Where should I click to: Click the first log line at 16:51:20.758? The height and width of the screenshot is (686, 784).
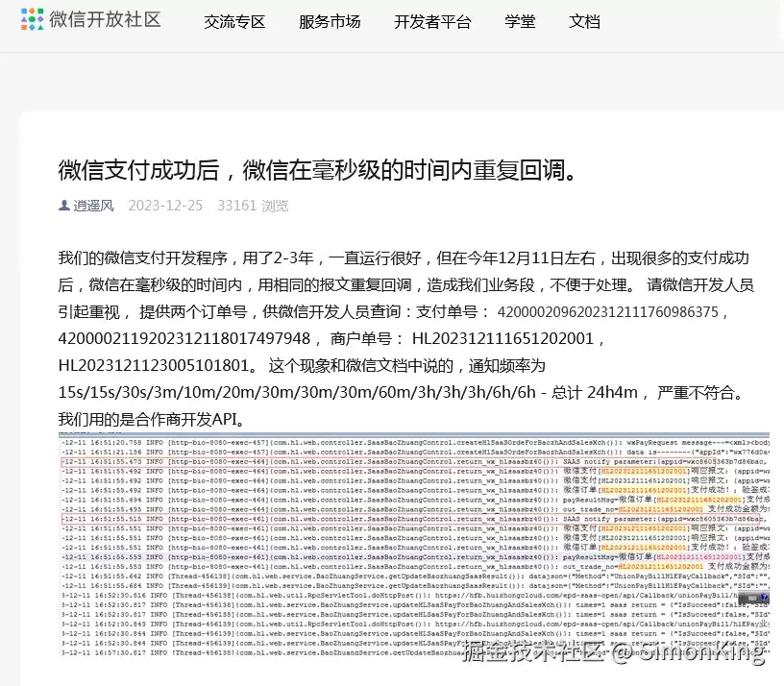[x=415, y=443]
